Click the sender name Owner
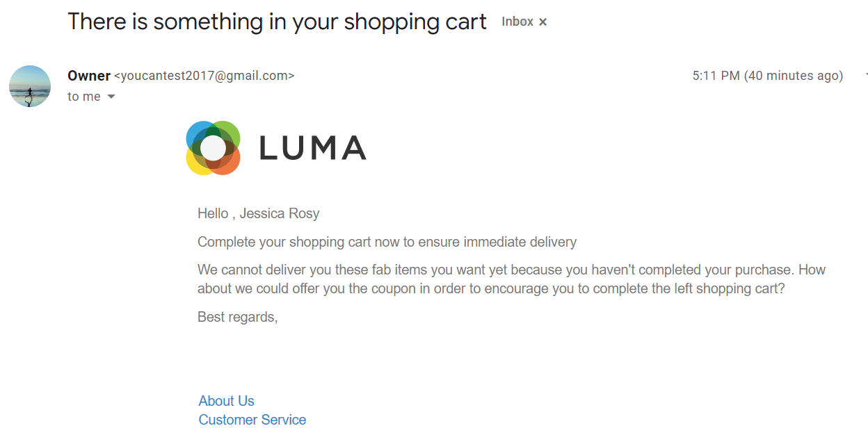 89,76
